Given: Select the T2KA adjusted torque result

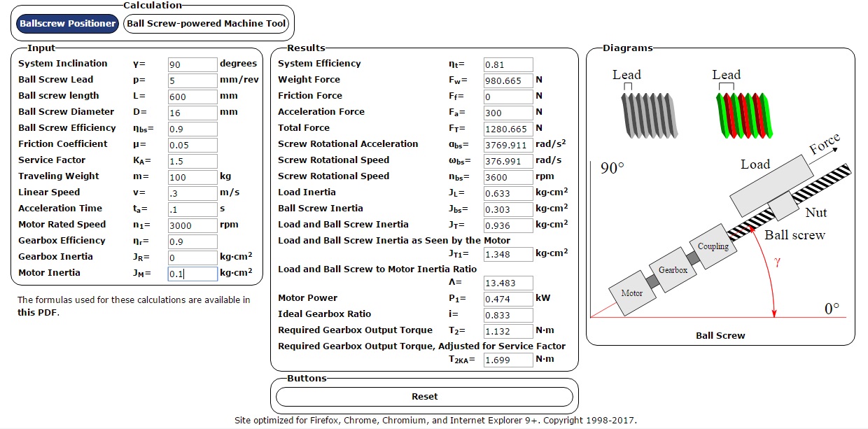Looking at the screenshot, I should (x=509, y=360).
